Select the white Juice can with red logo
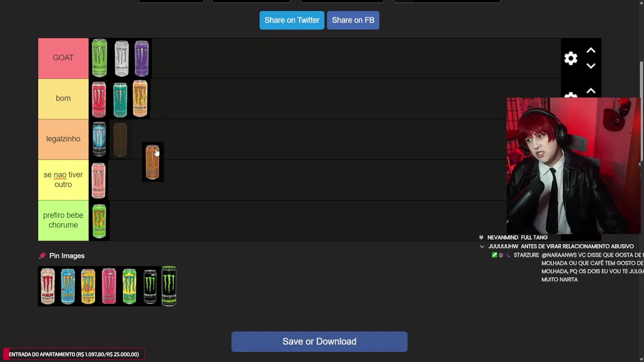Screen dimensions: 644x362 48,286
